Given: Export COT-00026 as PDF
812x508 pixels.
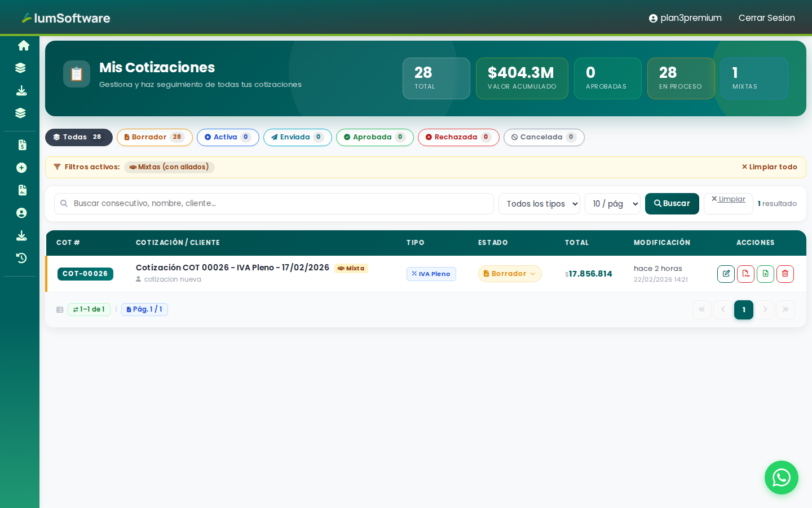Looking at the screenshot, I should tap(745, 274).
